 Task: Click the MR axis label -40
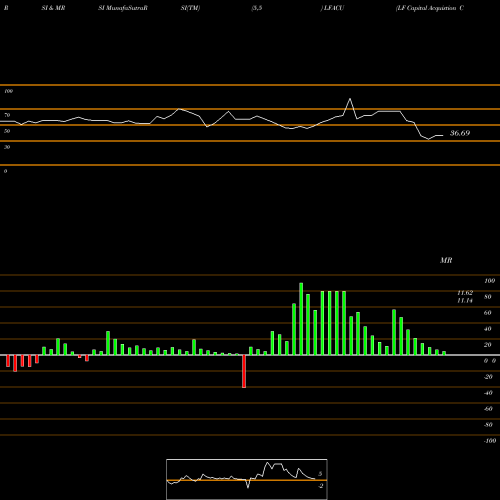pos(488,393)
